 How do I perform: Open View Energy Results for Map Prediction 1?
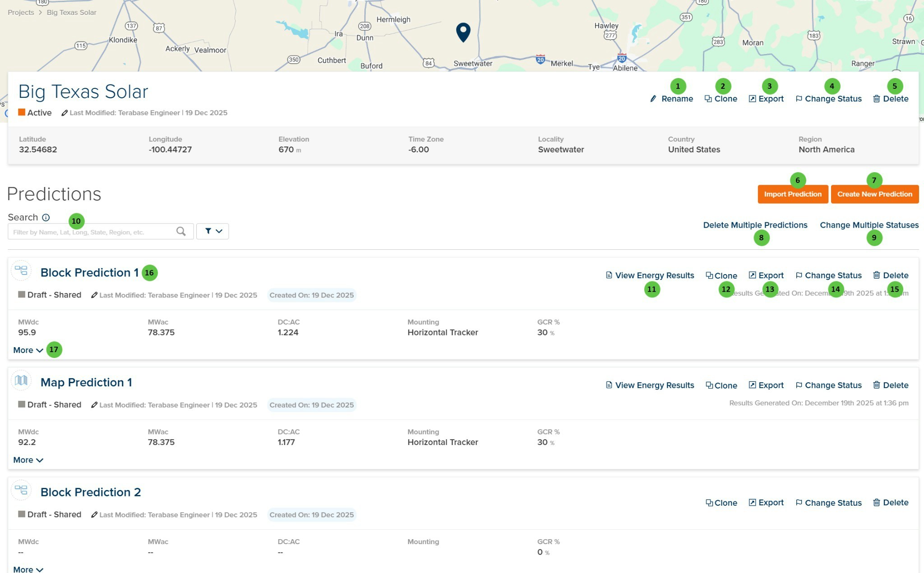[x=650, y=385]
